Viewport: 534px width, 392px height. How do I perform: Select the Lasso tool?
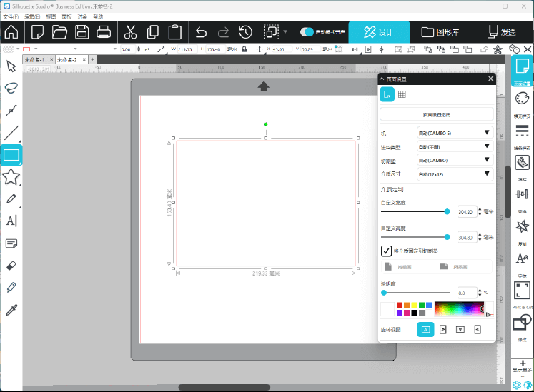tap(11, 88)
